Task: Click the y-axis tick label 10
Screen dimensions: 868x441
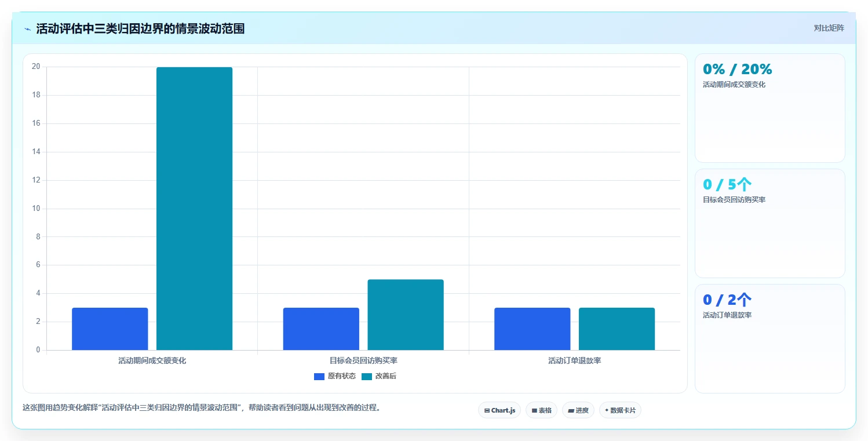Action: (36, 209)
